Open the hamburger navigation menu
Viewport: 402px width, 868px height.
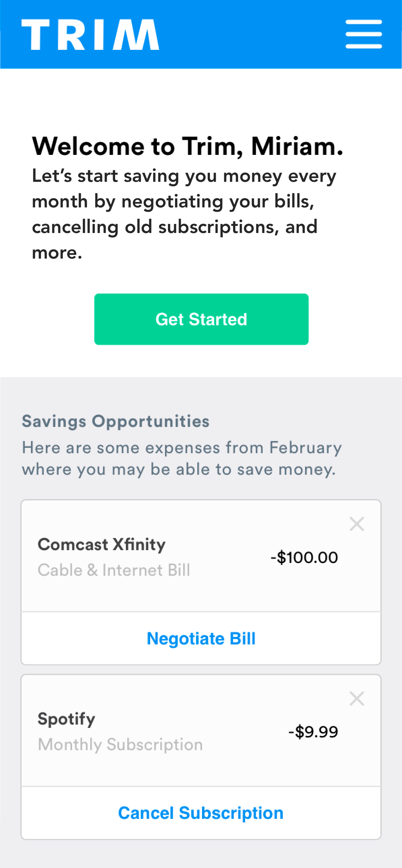click(364, 34)
